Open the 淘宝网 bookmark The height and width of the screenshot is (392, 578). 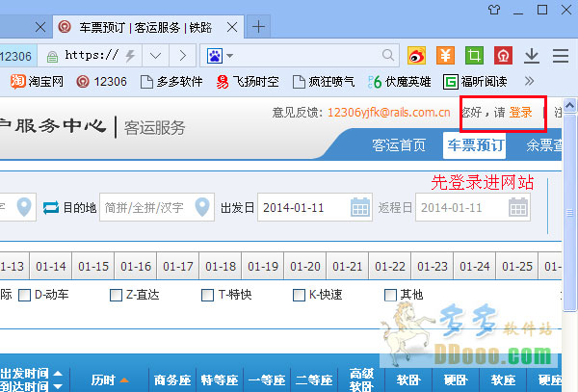coord(37,82)
